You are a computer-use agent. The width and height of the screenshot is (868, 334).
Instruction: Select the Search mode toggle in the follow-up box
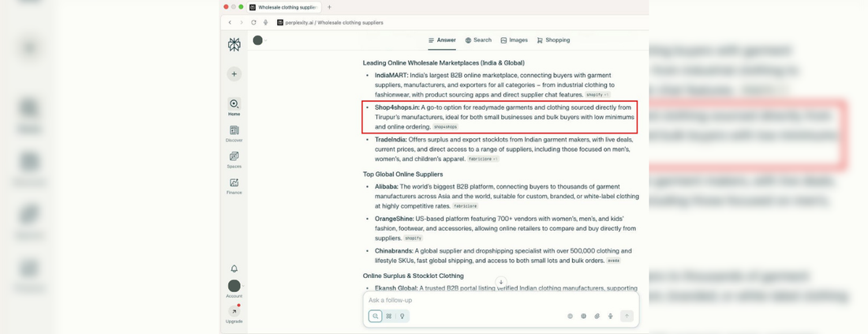376,316
